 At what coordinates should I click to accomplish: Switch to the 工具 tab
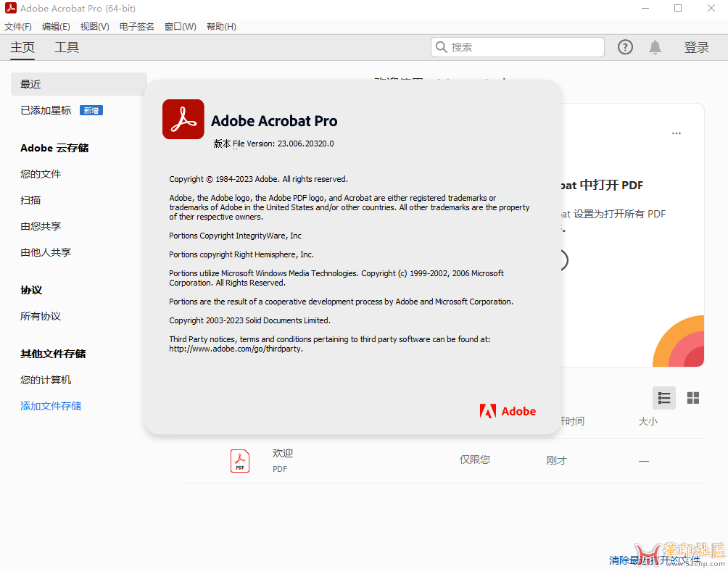coord(67,47)
